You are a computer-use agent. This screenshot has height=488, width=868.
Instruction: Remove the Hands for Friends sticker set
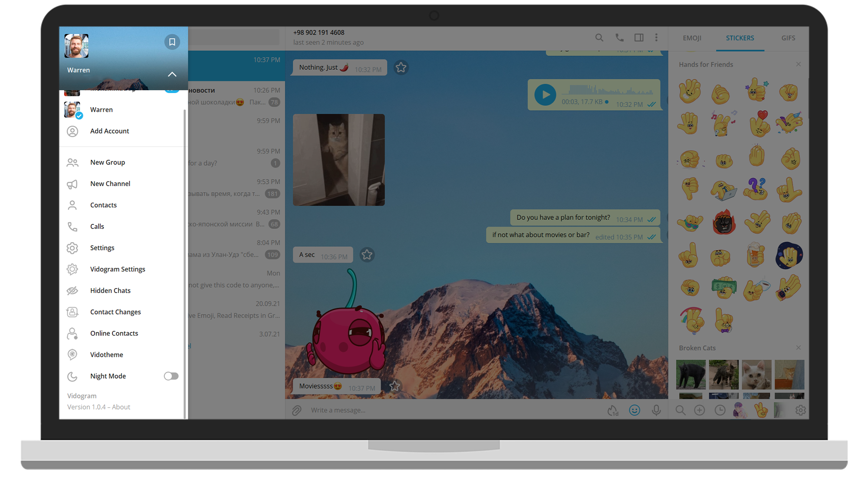pyautogui.click(x=799, y=64)
